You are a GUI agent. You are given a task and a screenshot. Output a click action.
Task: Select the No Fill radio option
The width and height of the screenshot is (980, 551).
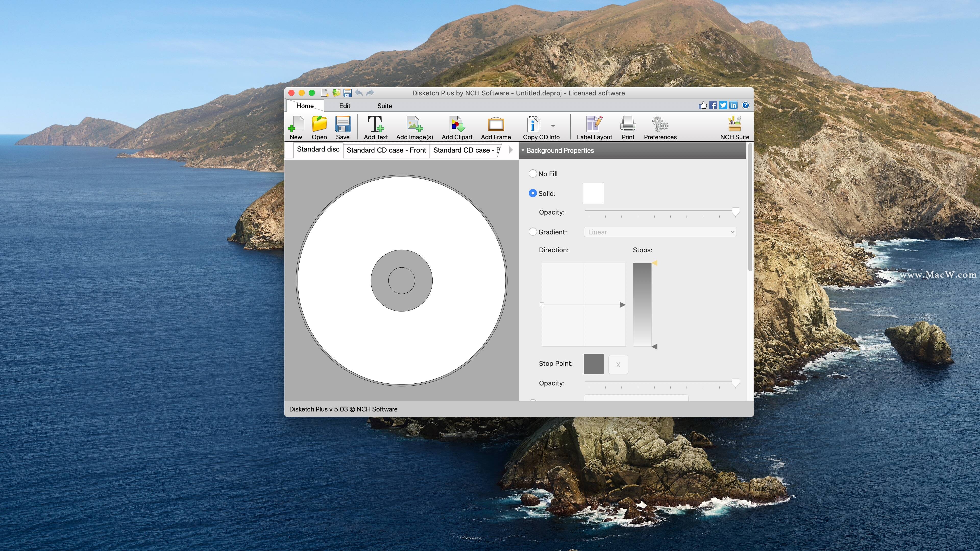(533, 173)
